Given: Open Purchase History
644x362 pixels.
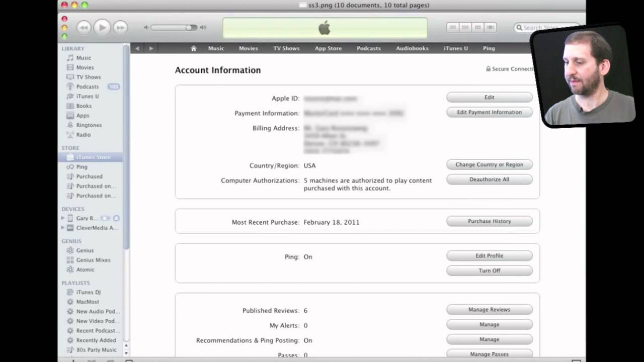Looking at the screenshot, I should coord(489,221).
